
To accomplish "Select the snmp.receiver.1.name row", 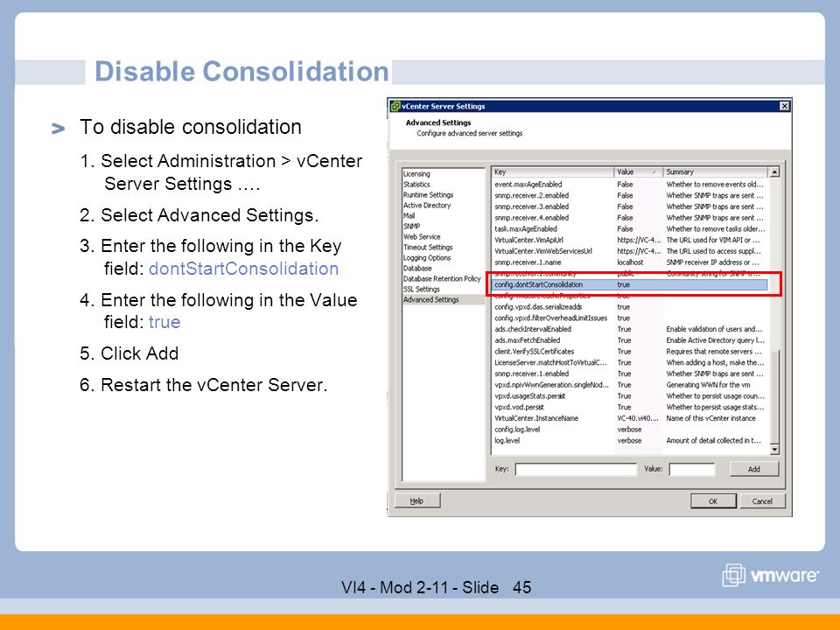I will click(x=630, y=262).
